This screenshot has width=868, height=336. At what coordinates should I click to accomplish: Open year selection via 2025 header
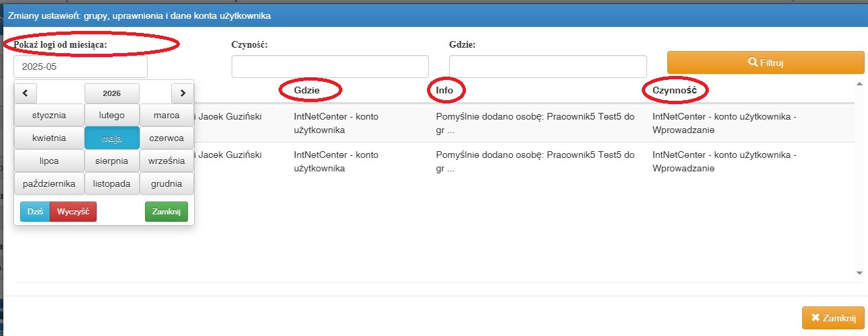coord(112,93)
